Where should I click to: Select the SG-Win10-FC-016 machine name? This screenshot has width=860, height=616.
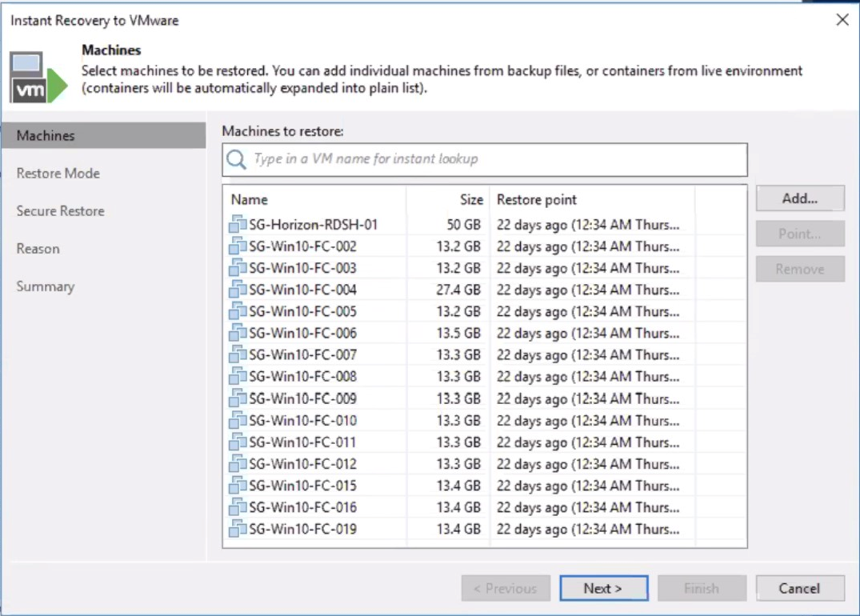click(302, 507)
